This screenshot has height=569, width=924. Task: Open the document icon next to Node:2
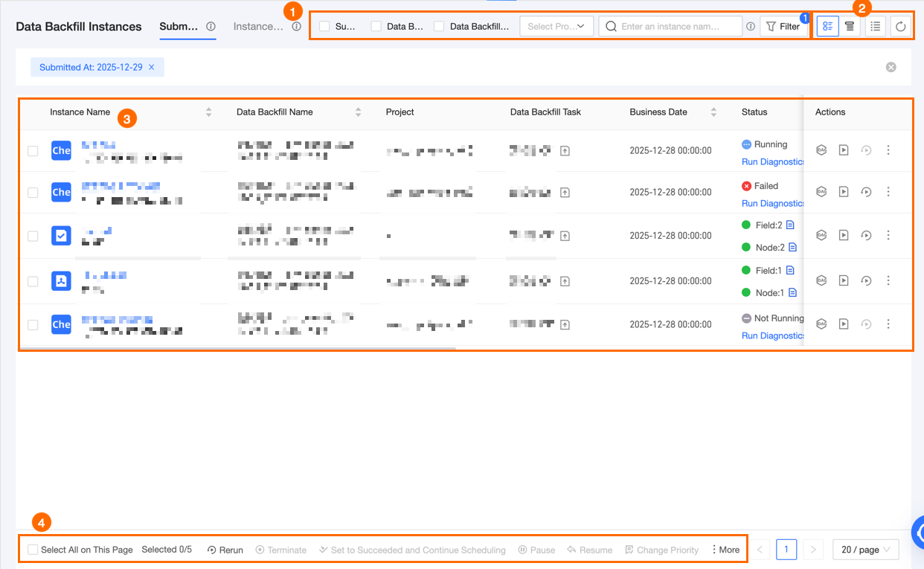click(x=793, y=247)
